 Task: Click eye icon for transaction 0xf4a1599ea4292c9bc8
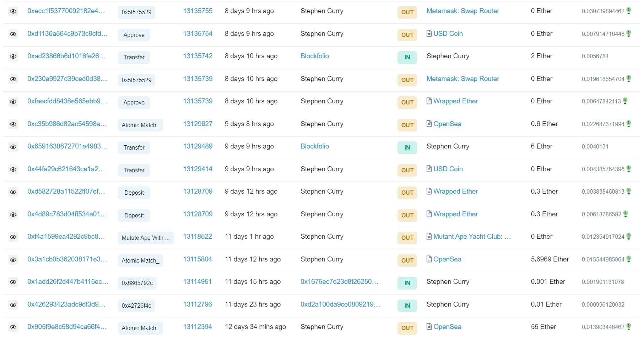coord(13,237)
